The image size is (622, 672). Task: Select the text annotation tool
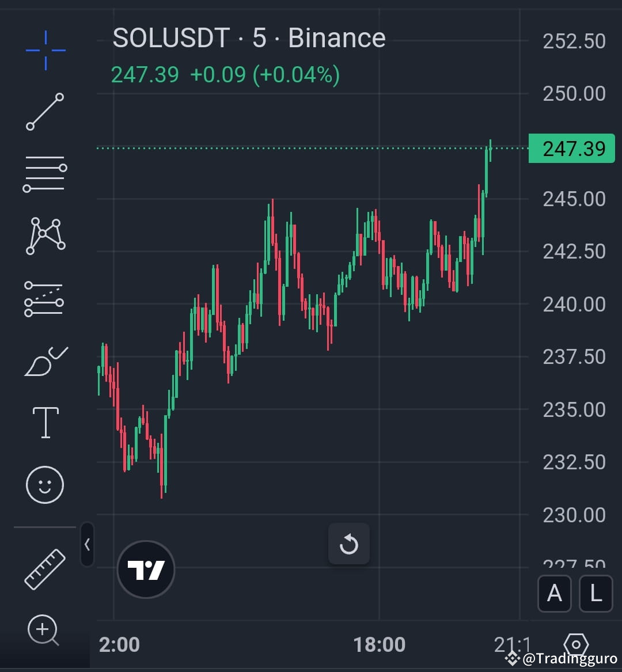tap(44, 422)
